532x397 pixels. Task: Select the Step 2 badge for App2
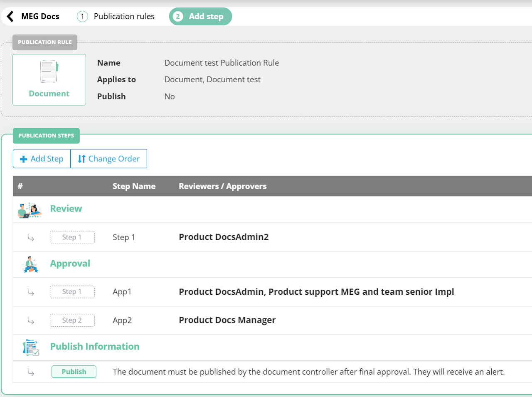pyautogui.click(x=72, y=321)
